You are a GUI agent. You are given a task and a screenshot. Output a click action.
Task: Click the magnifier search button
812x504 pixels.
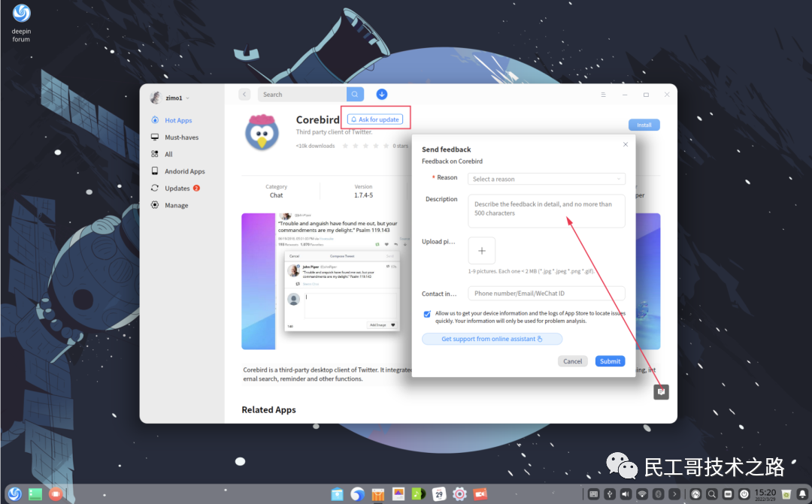coord(355,94)
